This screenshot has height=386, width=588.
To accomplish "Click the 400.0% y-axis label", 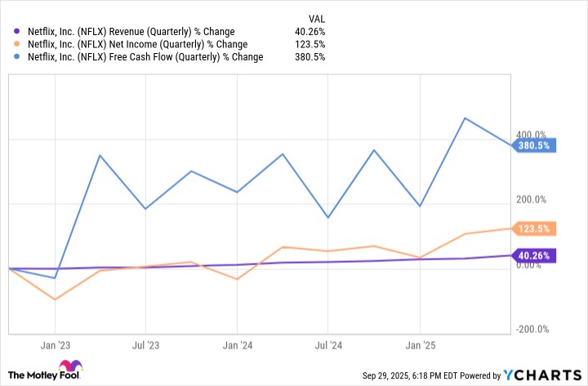I will pyautogui.click(x=531, y=135).
